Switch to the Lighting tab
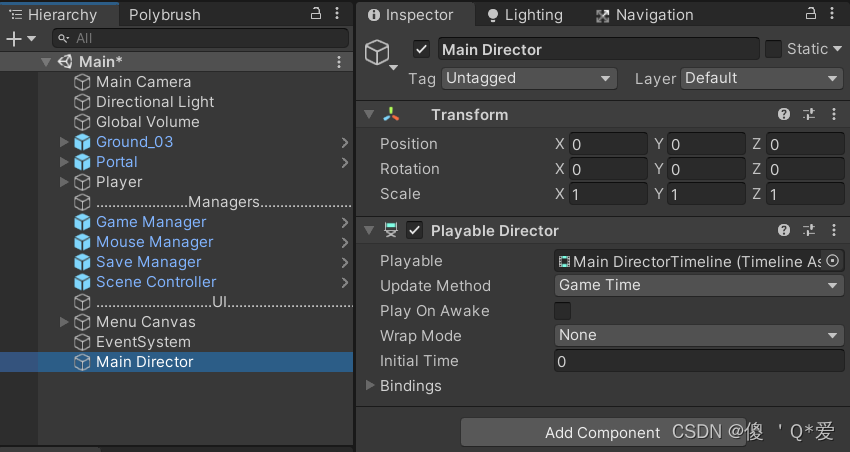 tap(524, 15)
